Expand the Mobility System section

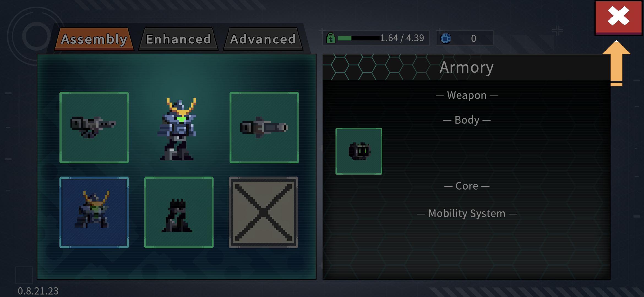[x=467, y=213]
